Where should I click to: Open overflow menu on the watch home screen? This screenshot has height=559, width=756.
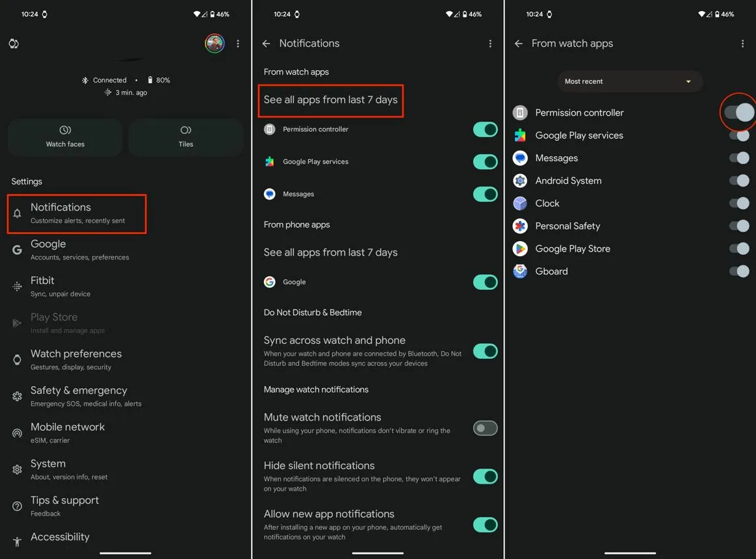(x=238, y=44)
